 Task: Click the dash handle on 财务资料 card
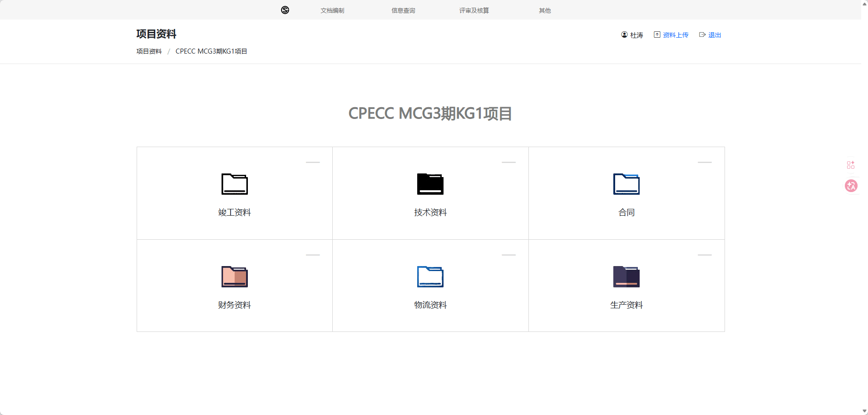313,255
